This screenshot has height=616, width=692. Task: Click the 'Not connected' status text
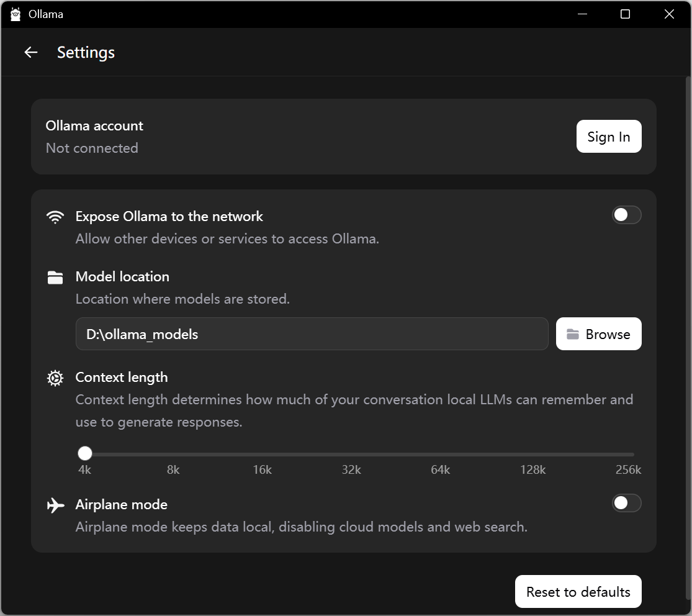pos(92,148)
